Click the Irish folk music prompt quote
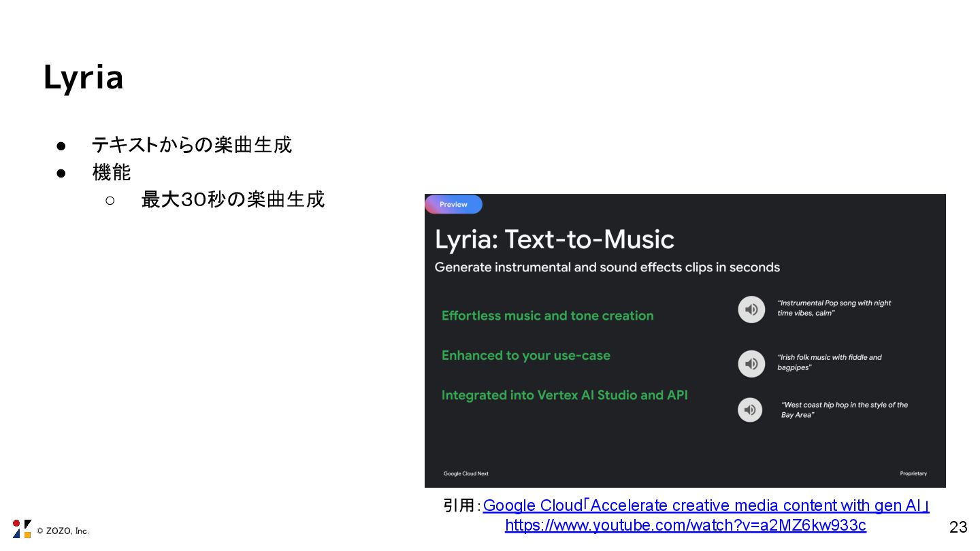Image resolution: width=980 pixels, height=551 pixels. point(830,362)
